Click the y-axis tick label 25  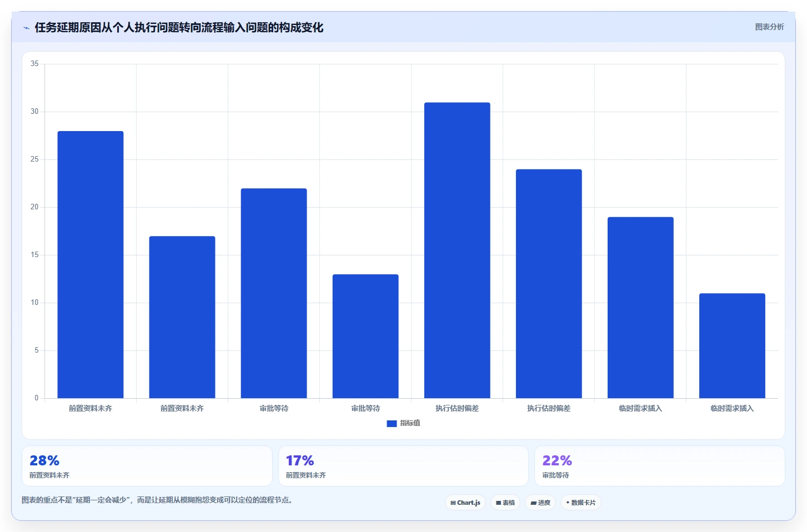point(34,159)
